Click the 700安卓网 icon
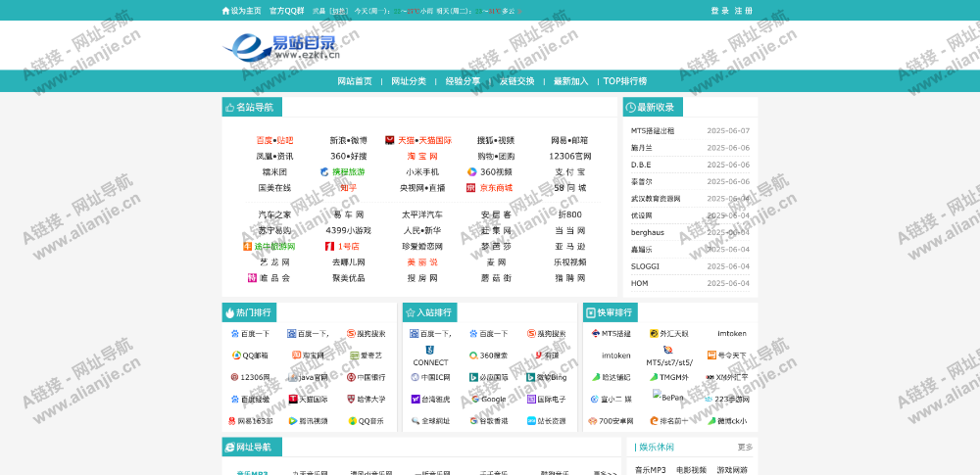The height and width of the screenshot is (475, 980). 592,421
